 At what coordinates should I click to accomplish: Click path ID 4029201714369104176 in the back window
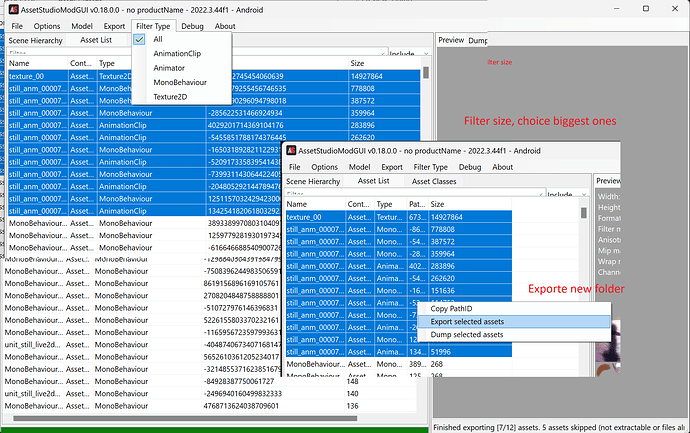pos(245,125)
